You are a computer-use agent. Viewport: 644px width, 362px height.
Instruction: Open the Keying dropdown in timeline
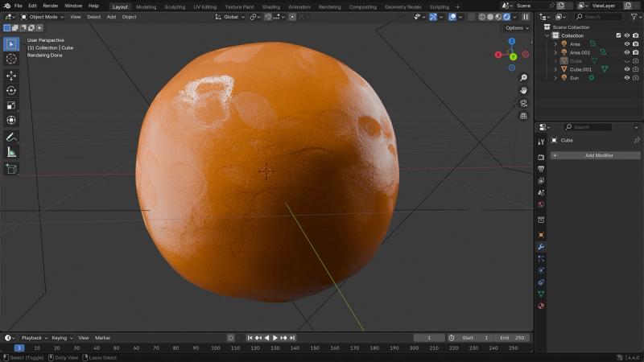62,338
